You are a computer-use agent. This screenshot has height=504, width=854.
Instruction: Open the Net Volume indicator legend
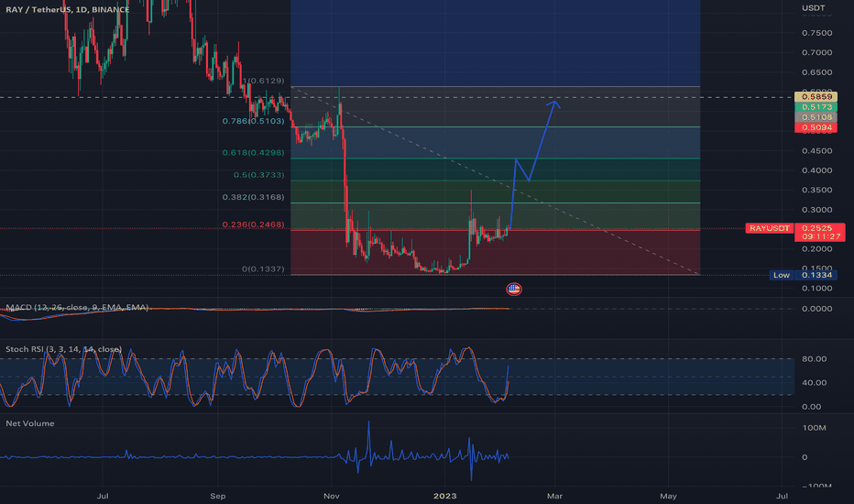(30, 423)
